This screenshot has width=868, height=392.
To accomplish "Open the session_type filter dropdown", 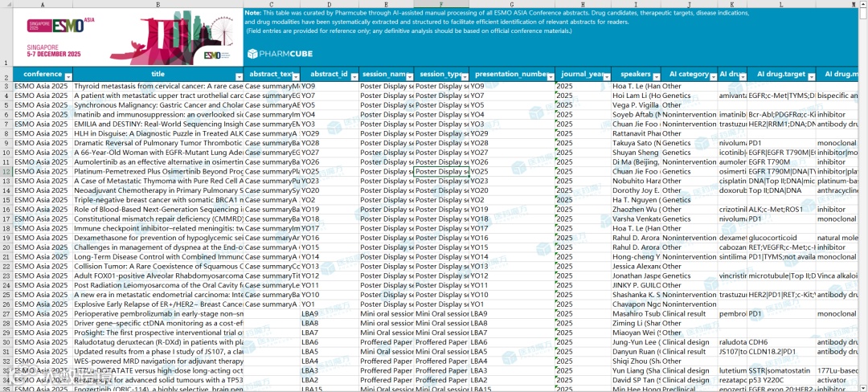I will tap(465, 77).
